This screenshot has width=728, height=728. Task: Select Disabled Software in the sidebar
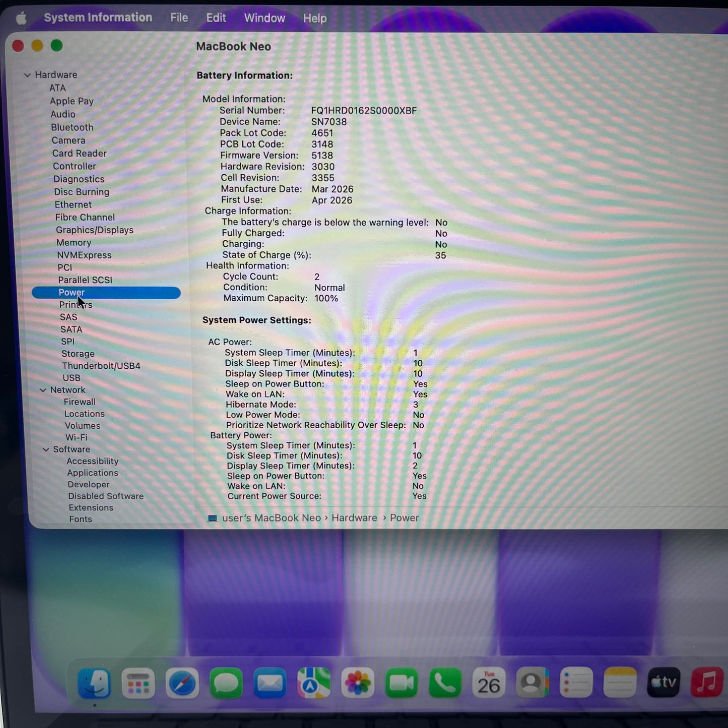point(106,496)
